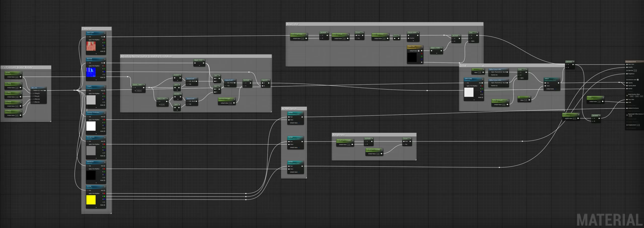Select the Textures comment box title
This screenshot has height=228, width=644.
click(87, 29)
